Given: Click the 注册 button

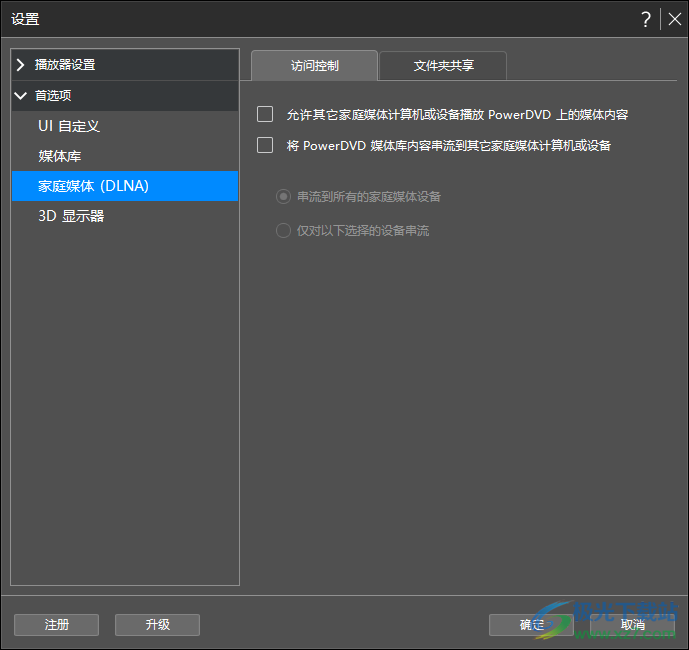Looking at the screenshot, I should pyautogui.click(x=57, y=625).
